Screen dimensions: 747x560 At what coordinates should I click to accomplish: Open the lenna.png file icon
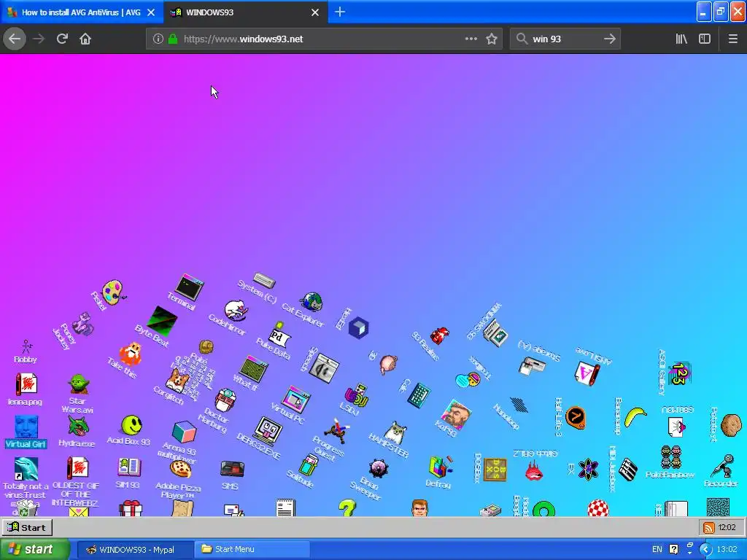pos(26,384)
